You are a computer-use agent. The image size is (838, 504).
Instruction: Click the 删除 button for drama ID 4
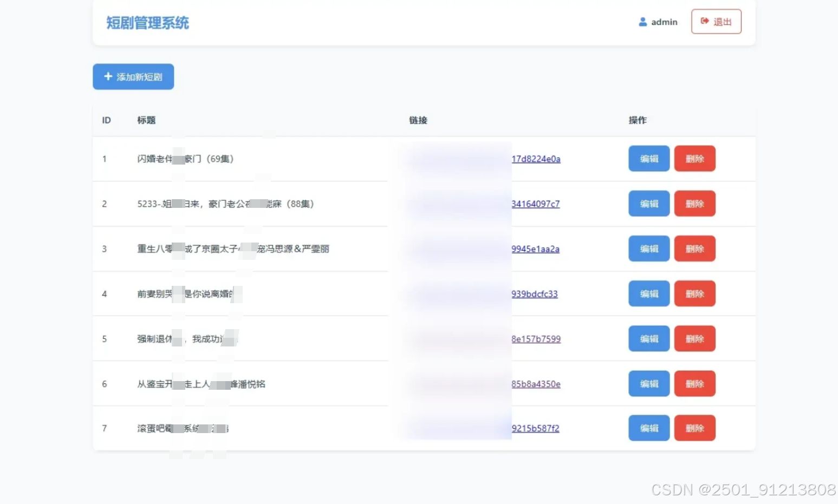tap(694, 293)
